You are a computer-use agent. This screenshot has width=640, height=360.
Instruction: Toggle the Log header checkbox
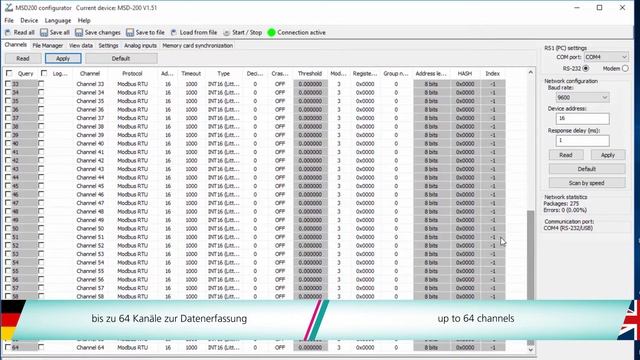[x=44, y=73]
